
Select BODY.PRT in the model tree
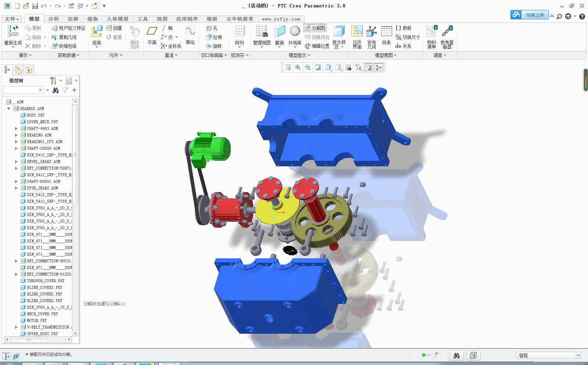[35, 115]
